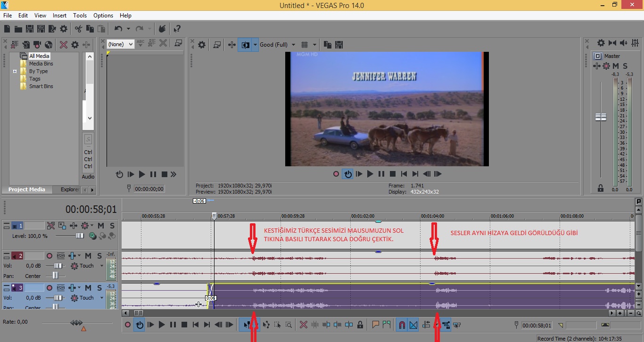Click the What's This help icon

click(x=177, y=29)
